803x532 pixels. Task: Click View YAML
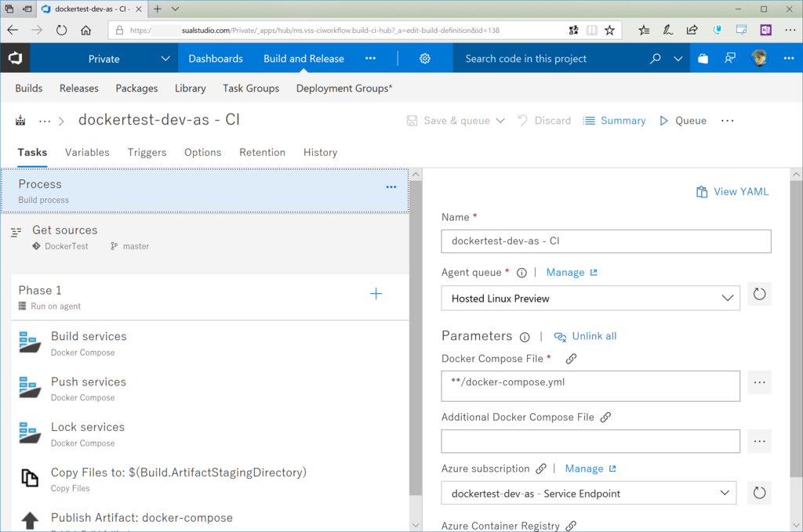(732, 192)
